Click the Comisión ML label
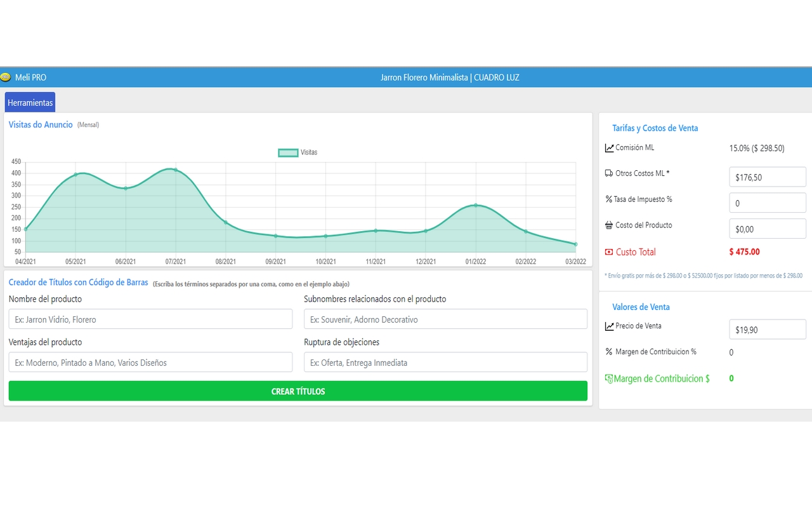Image resolution: width=812 pixels, height=508 pixels. pyautogui.click(x=634, y=147)
